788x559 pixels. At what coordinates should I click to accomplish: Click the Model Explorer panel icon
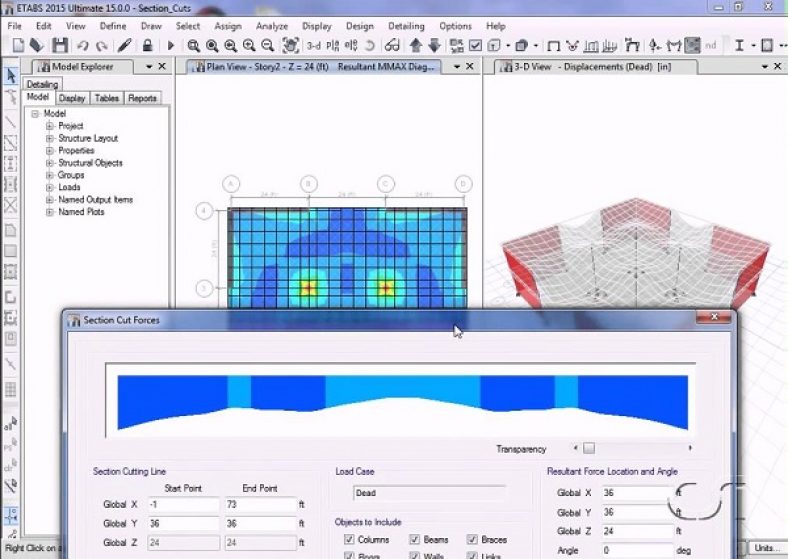(x=44, y=67)
